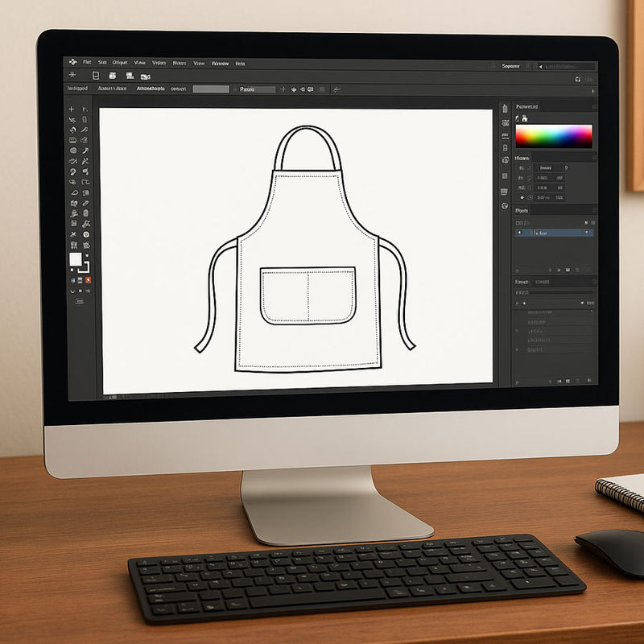Click the orange-red icon below the fill swatch
This screenshot has width=644, height=644.
[x=88, y=279]
